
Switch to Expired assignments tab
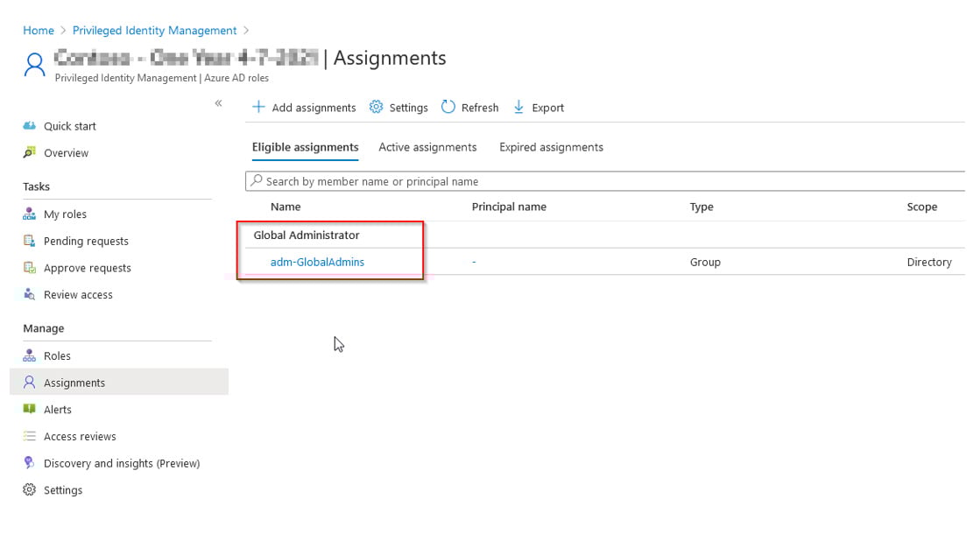click(551, 147)
